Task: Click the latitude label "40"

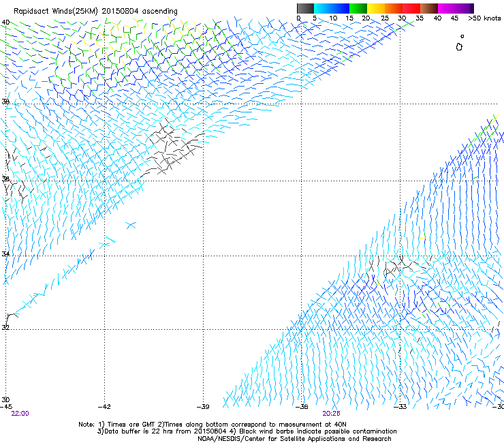Action: (x=5, y=22)
